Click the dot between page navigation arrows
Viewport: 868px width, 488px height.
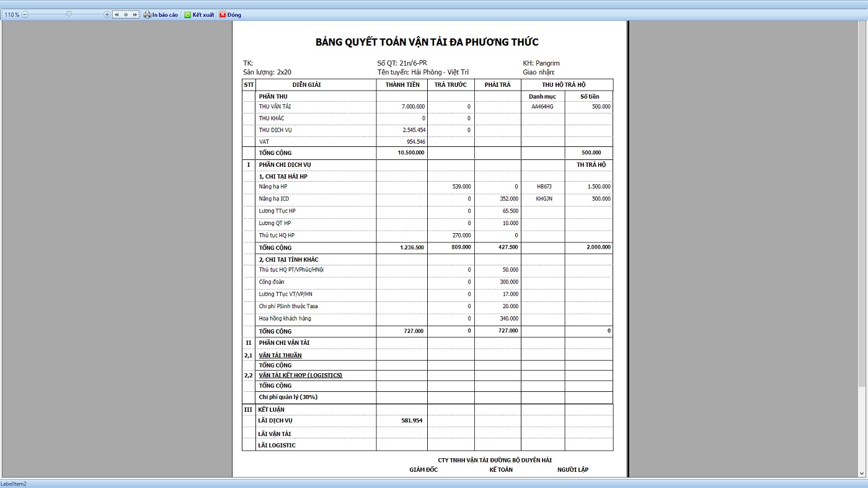pos(126,14)
